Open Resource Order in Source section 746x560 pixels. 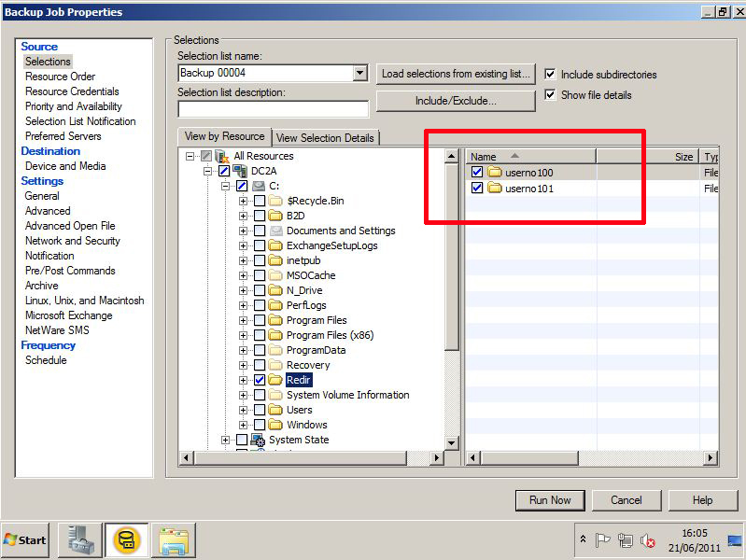pyautogui.click(x=60, y=77)
